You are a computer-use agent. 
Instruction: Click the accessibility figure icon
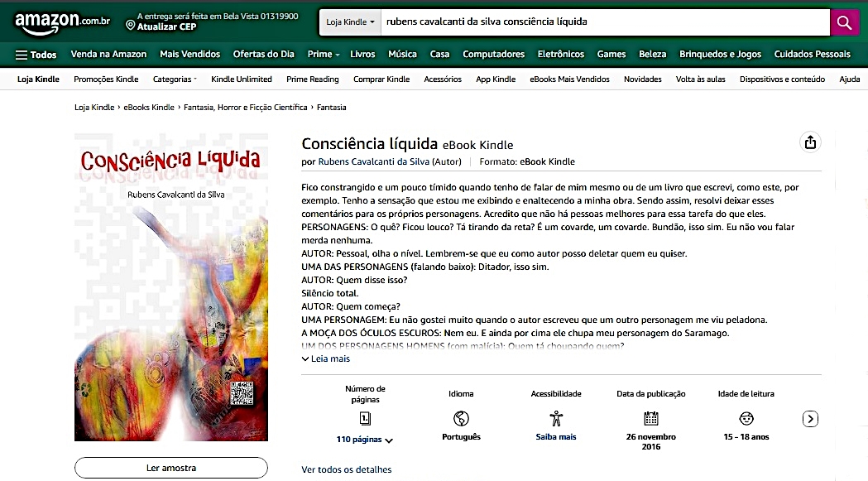coord(556,418)
